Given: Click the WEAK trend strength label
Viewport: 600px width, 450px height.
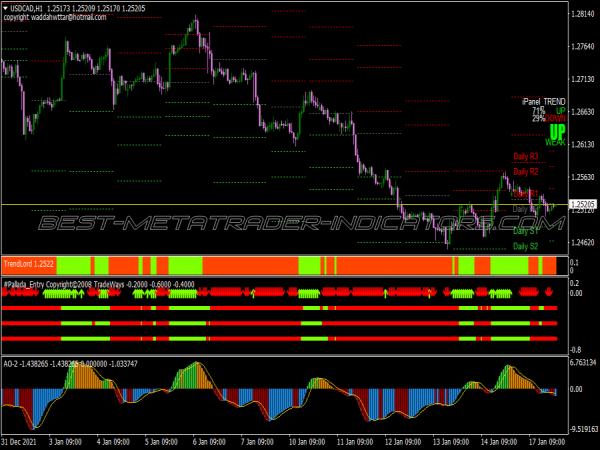Looking at the screenshot, I should tap(555, 143).
